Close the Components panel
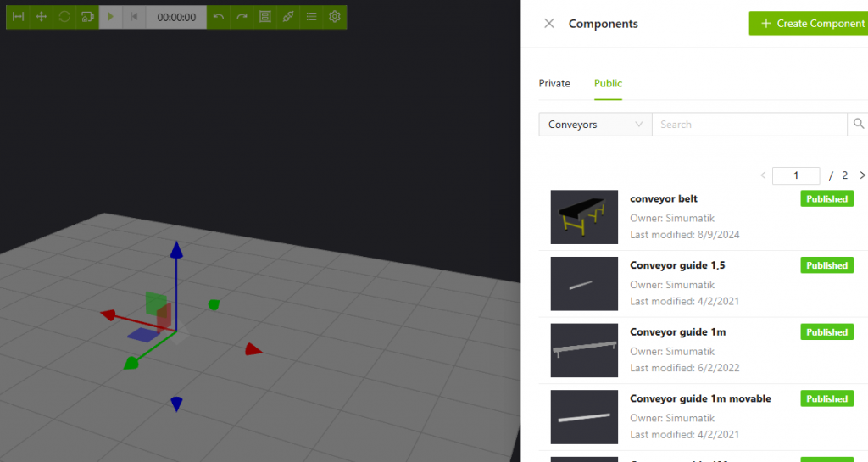The width and height of the screenshot is (868, 462). (549, 23)
